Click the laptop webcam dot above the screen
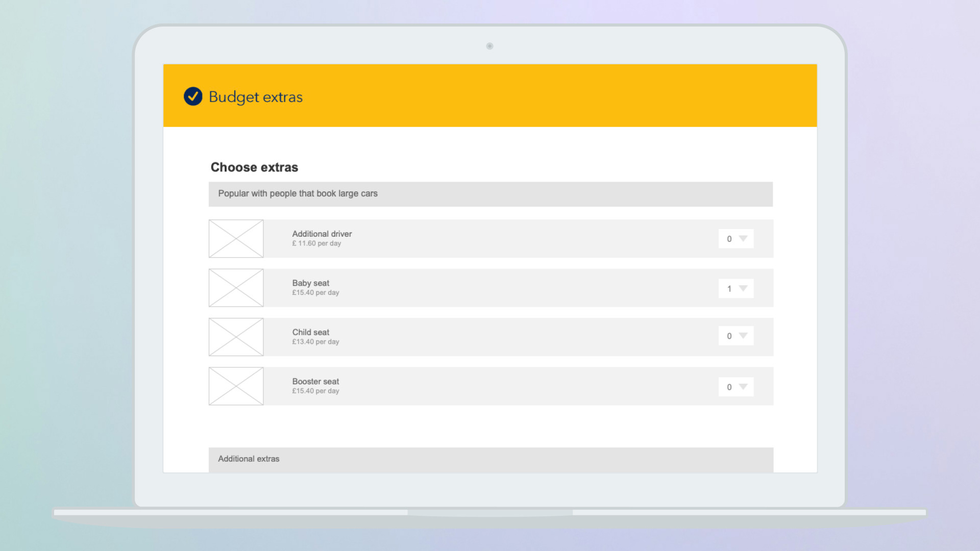This screenshot has width=980, height=551. tap(489, 46)
